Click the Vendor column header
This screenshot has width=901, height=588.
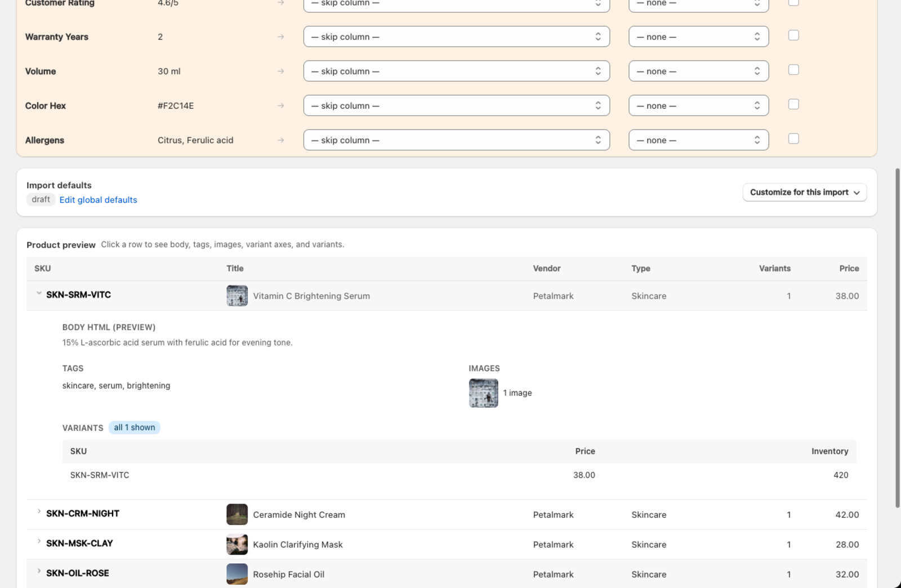point(547,269)
